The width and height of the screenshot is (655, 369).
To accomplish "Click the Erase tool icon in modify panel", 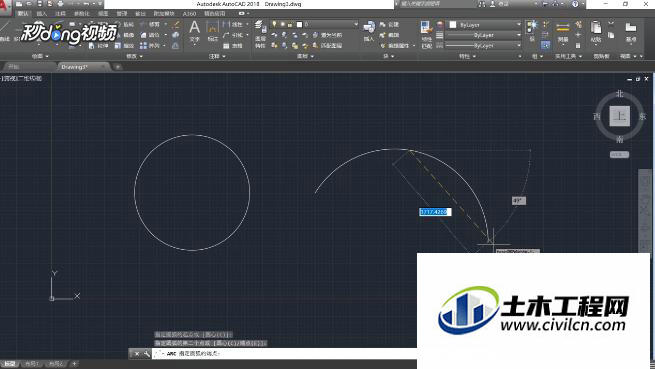I will click(x=176, y=25).
